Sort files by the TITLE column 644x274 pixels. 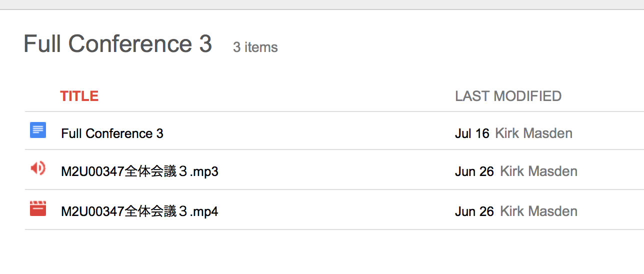click(x=79, y=96)
